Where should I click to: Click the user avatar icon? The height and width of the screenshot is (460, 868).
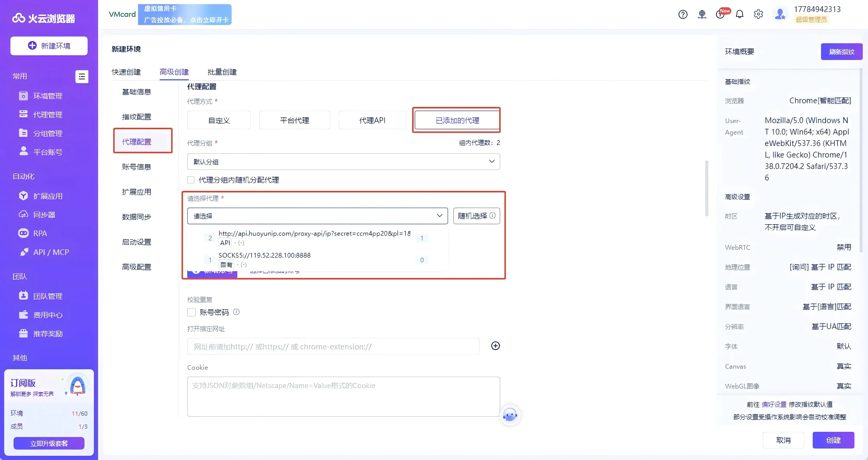coord(780,15)
